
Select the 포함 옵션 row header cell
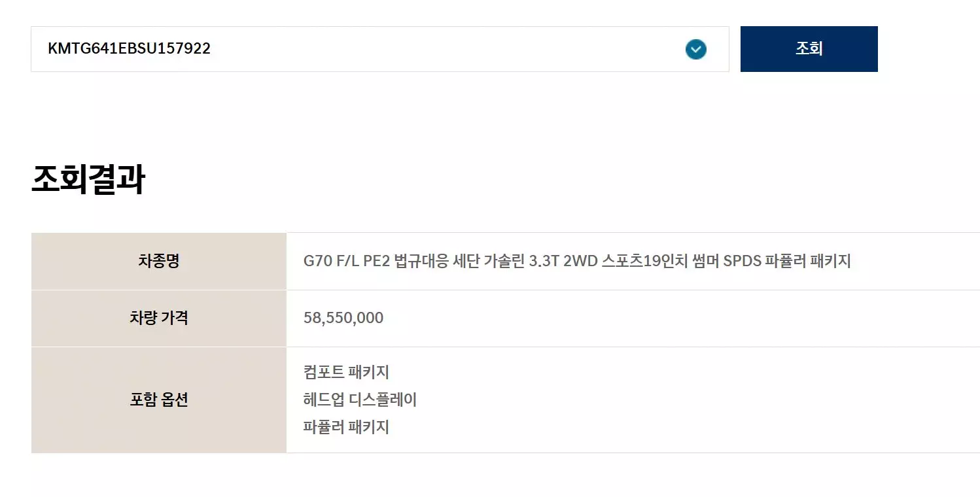158,400
